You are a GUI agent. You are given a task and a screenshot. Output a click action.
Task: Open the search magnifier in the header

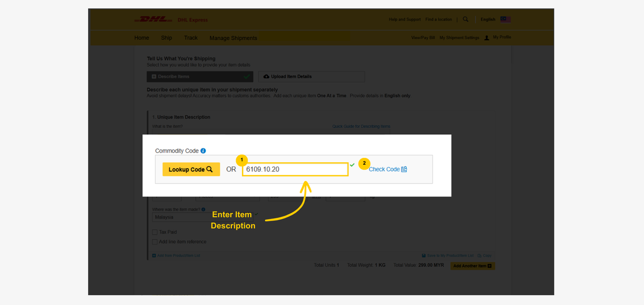pyautogui.click(x=465, y=19)
